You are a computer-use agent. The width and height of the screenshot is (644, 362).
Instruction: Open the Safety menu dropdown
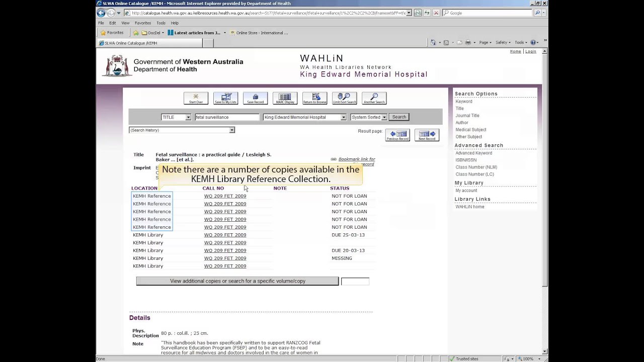point(503,43)
